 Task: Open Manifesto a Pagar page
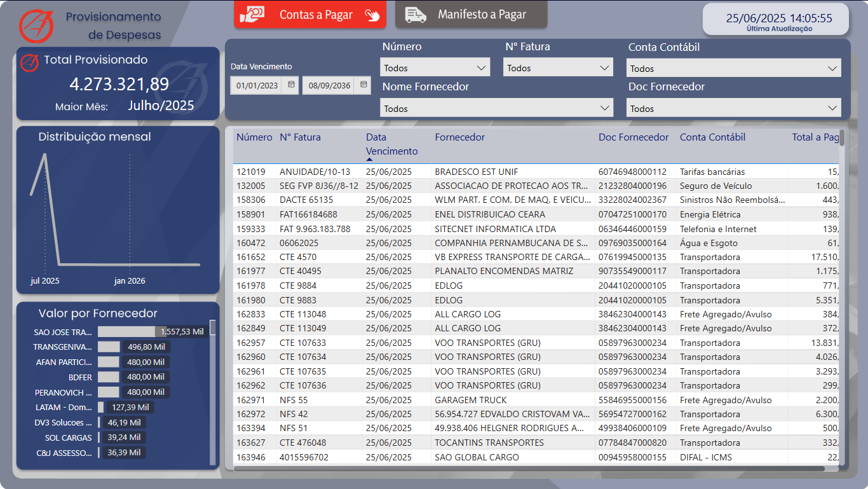click(x=471, y=15)
